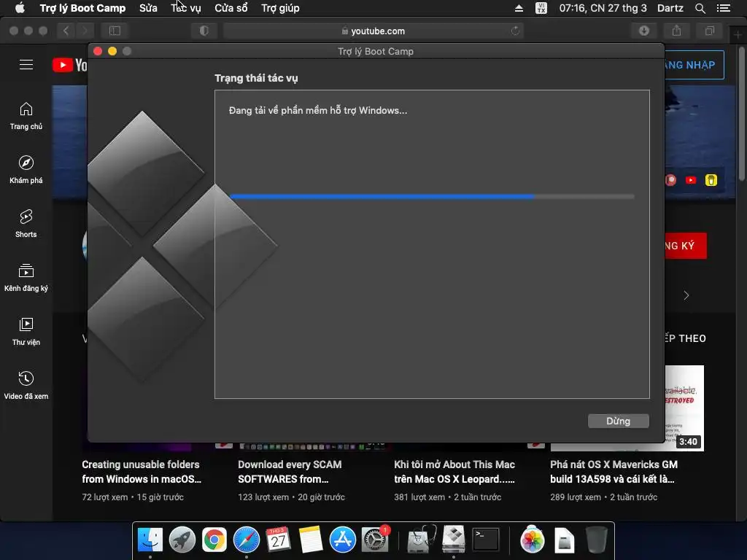Click the Dartz user name in menu bar
This screenshot has height=560, width=747.
pos(670,8)
